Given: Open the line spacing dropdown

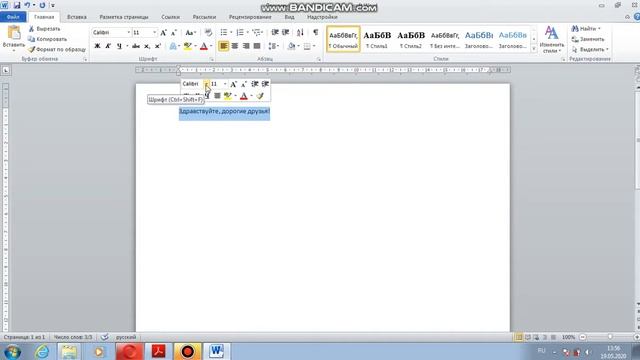Looking at the screenshot, I should 273,46.
